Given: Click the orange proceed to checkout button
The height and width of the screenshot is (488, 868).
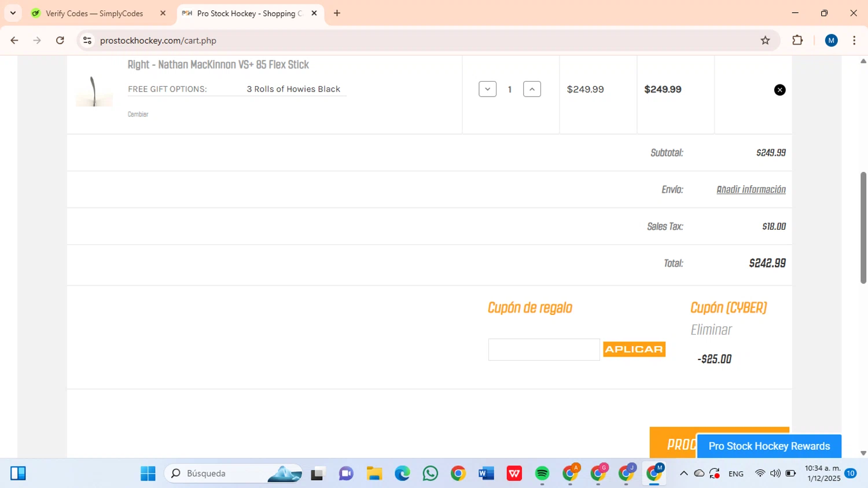Looking at the screenshot, I should (673, 443).
